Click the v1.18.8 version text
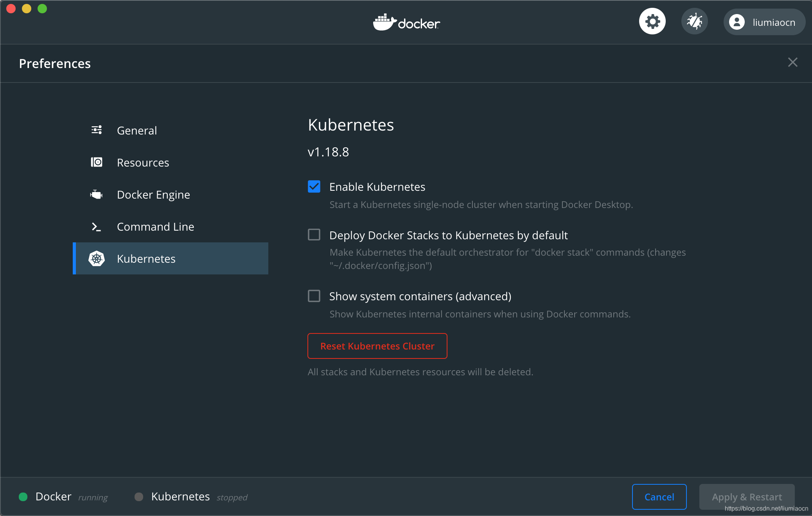 pyautogui.click(x=328, y=152)
